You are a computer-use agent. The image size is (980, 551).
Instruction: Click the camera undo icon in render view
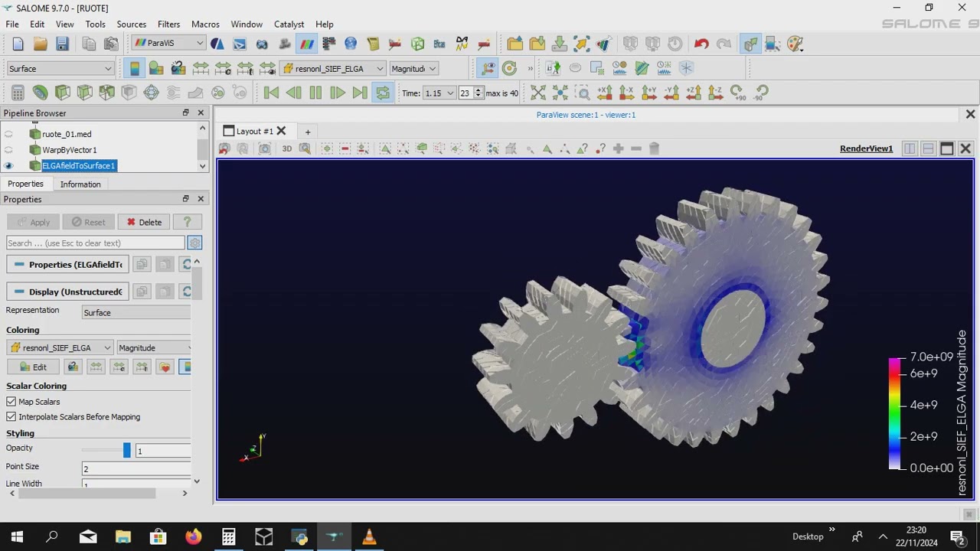(225, 148)
